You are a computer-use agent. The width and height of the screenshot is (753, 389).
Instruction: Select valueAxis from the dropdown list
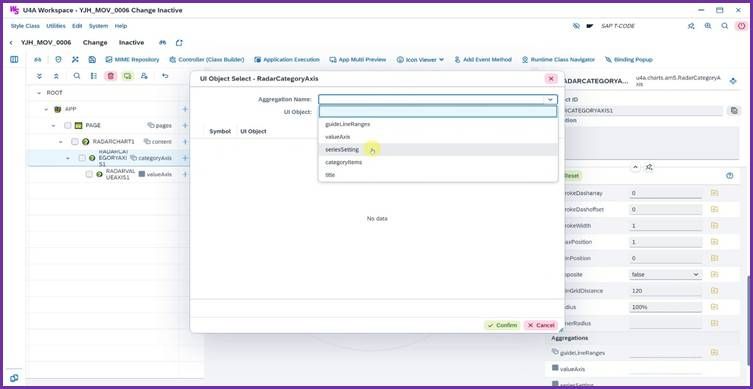click(x=438, y=137)
